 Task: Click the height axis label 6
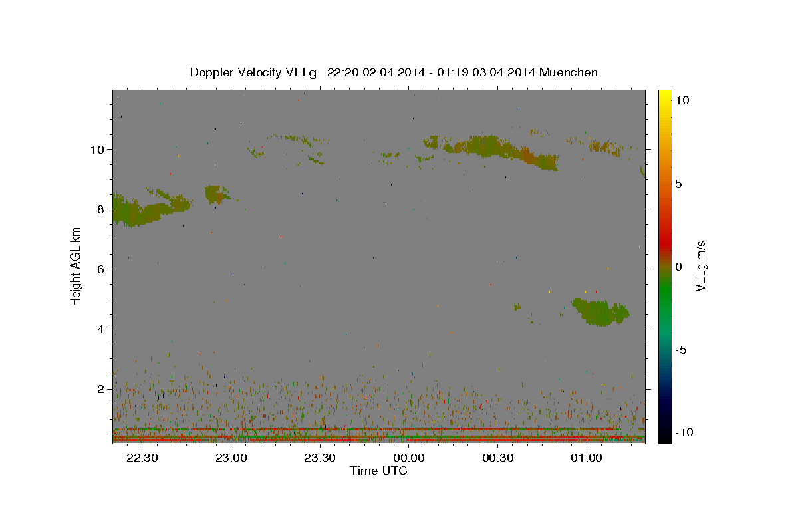(x=101, y=269)
